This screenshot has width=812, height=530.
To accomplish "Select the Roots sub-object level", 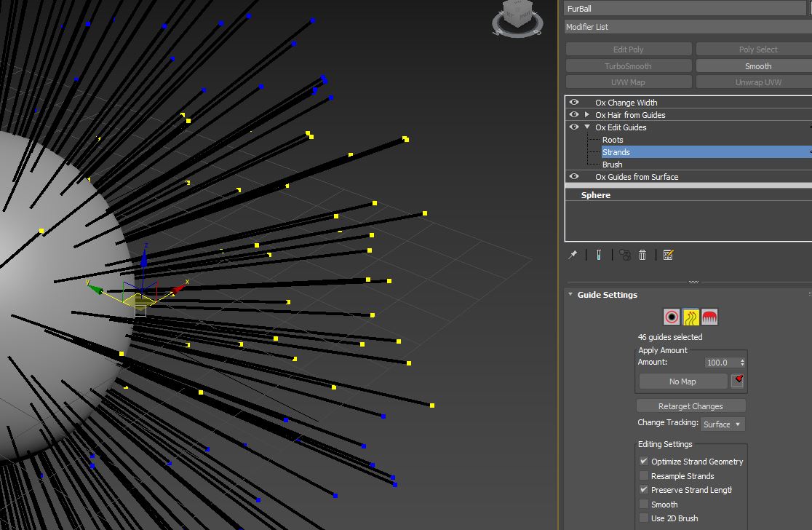I will (x=613, y=140).
